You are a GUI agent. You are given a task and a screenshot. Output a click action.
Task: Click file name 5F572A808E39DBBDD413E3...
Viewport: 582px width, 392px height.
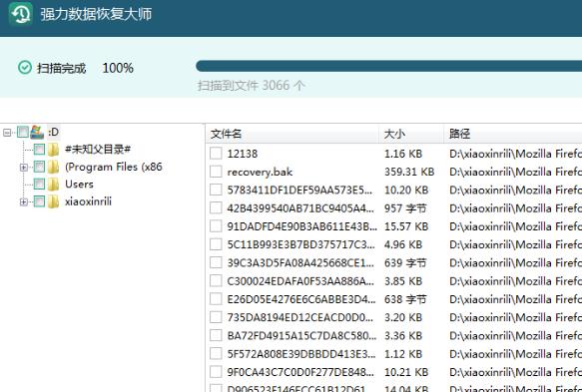301,354
